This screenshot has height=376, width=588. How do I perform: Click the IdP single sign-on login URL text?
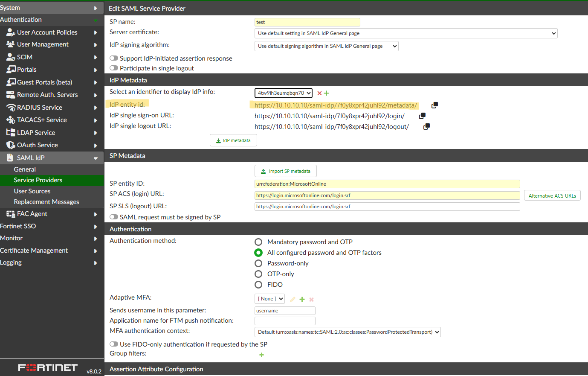pyautogui.click(x=330, y=116)
